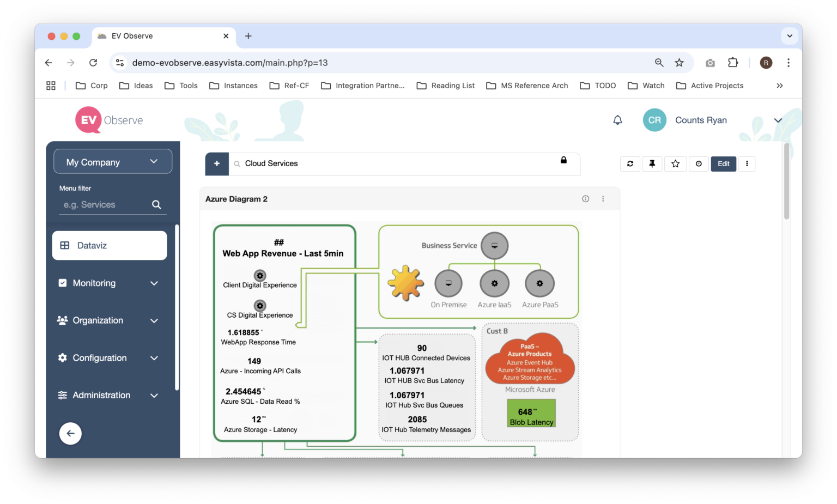The width and height of the screenshot is (837, 504).
Task: Click Client Digital Experience gear icon
Action: coord(260,276)
